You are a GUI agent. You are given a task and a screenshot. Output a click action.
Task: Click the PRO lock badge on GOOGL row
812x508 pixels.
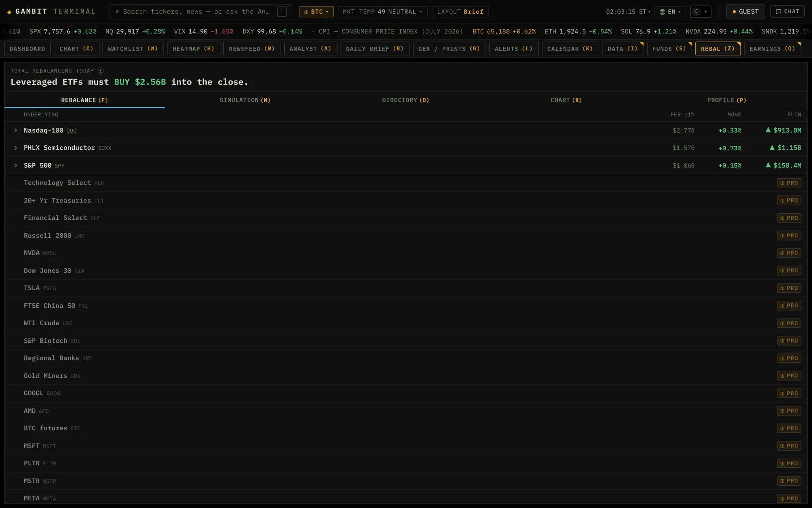pos(789,393)
